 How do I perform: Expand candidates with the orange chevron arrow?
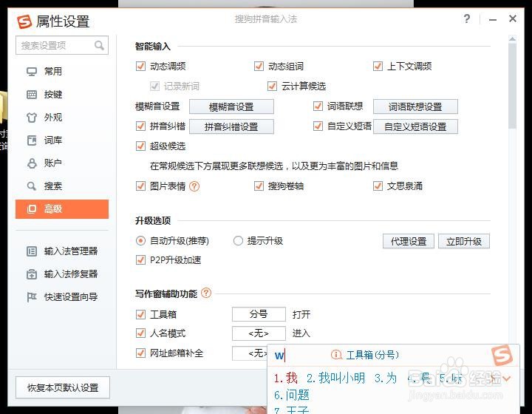(x=507, y=378)
